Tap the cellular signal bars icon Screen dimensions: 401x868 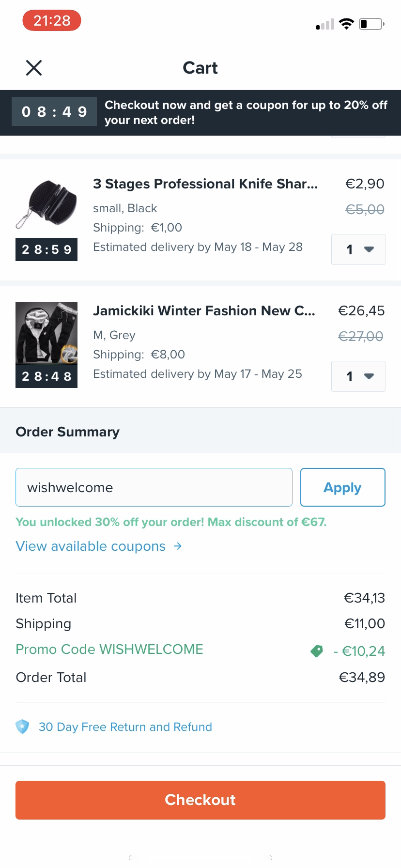(x=325, y=25)
